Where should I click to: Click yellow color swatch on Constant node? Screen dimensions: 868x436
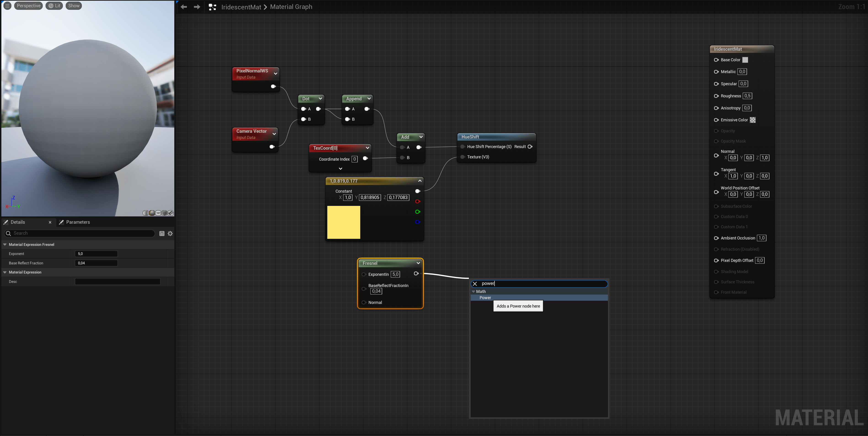click(343, 222)
